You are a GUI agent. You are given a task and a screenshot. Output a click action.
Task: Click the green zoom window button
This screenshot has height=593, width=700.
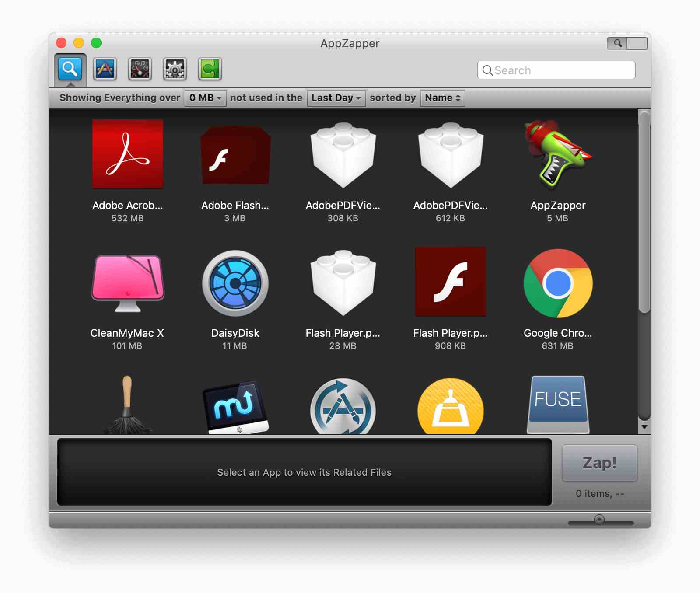pos(96,43)
